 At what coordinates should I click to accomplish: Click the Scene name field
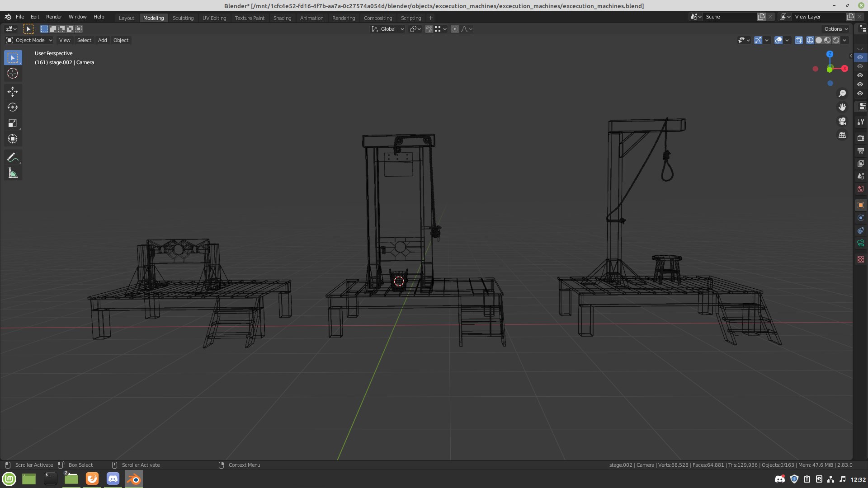[x=731, y=17]
